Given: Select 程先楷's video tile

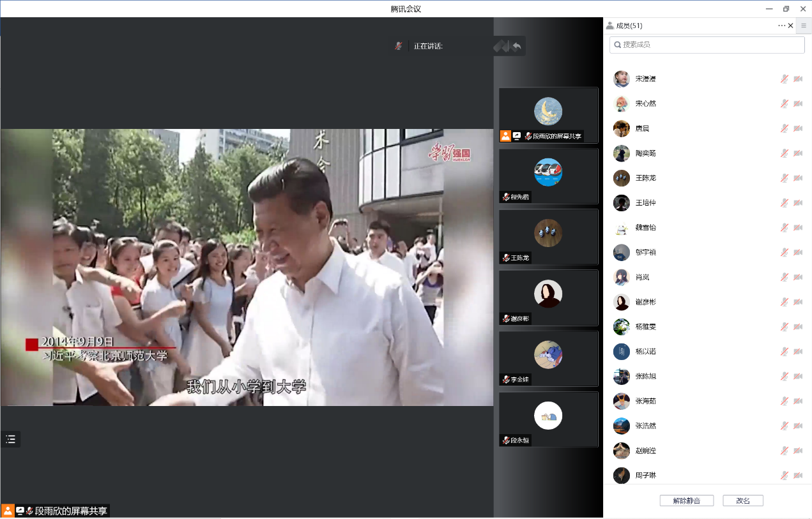Looking at the screenshot, I should [x=548, y=176].
